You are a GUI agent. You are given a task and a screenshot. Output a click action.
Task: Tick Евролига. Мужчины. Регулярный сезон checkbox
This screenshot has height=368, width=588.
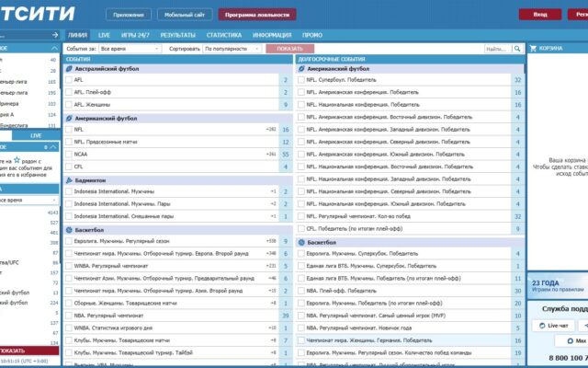tap(69, 241)
